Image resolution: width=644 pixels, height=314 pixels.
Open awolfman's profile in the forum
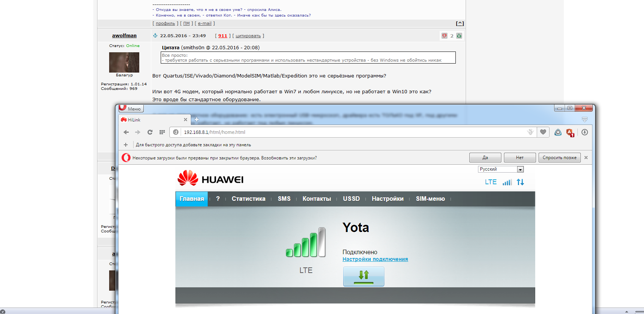pos(124,36)
